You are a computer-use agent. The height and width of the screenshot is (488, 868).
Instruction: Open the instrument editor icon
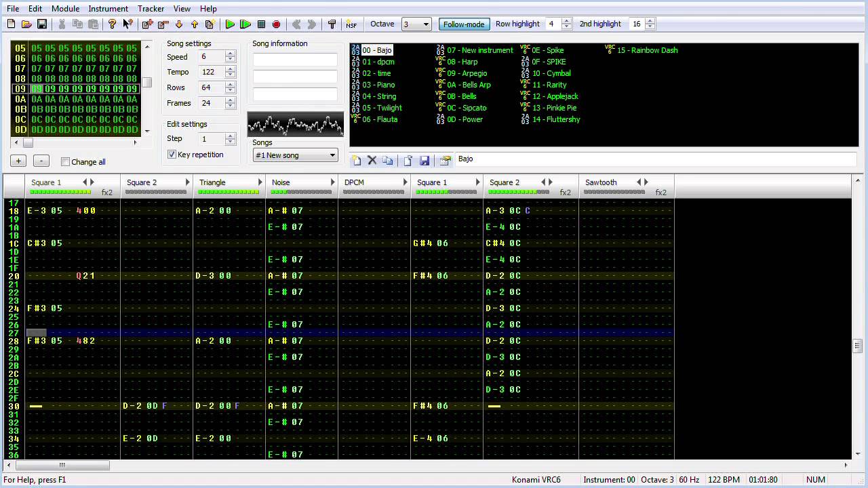point(445,161)
